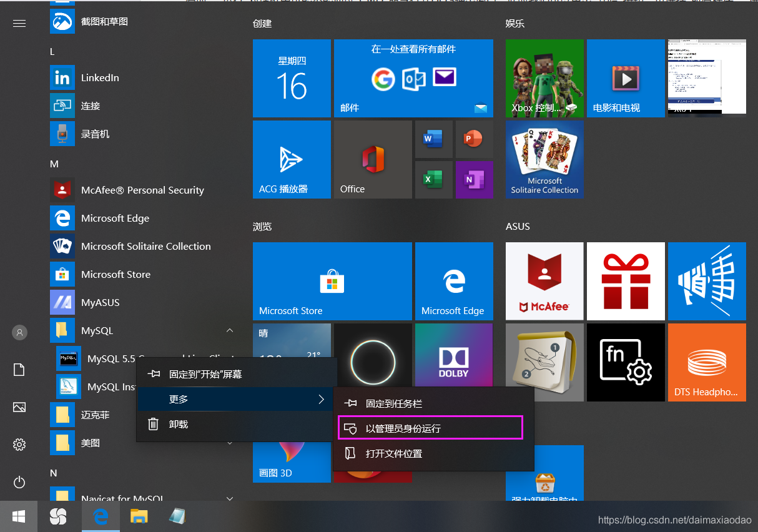The height and width of the screenshot is (532, 758).
Task: Click the 娱乐 tile group heading
Action: pos(515,23)
